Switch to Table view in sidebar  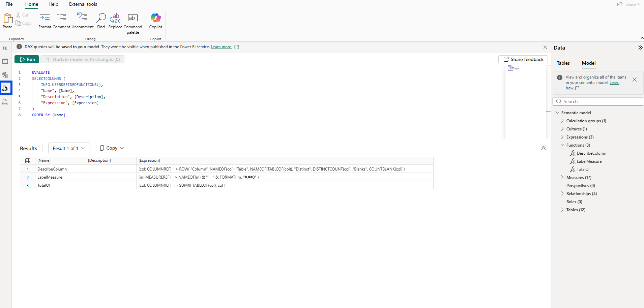click(5, 61)
